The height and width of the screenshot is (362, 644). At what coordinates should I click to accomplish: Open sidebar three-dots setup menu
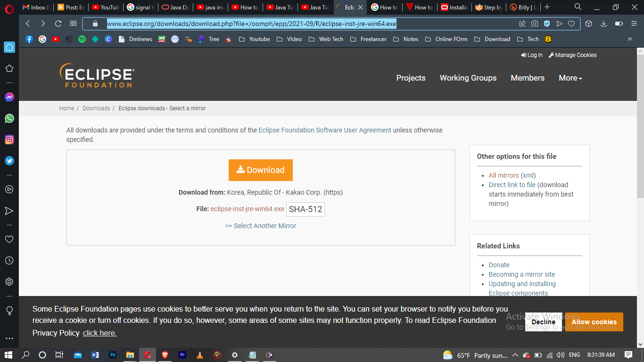[9, 338]
